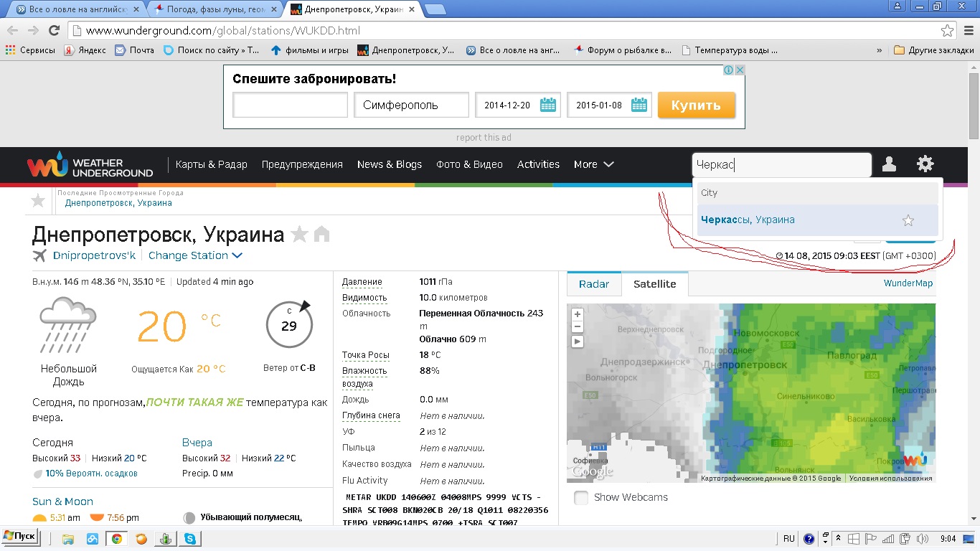Click the Windows Пуск start button
This screenshot has height=551, width=980.
pyautogui.click(x=20, y=536)
